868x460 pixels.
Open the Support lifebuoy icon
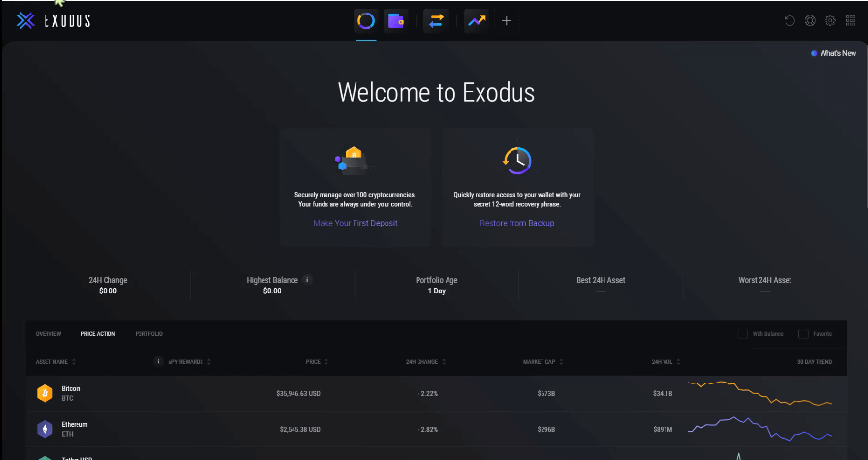pos(811,21)
